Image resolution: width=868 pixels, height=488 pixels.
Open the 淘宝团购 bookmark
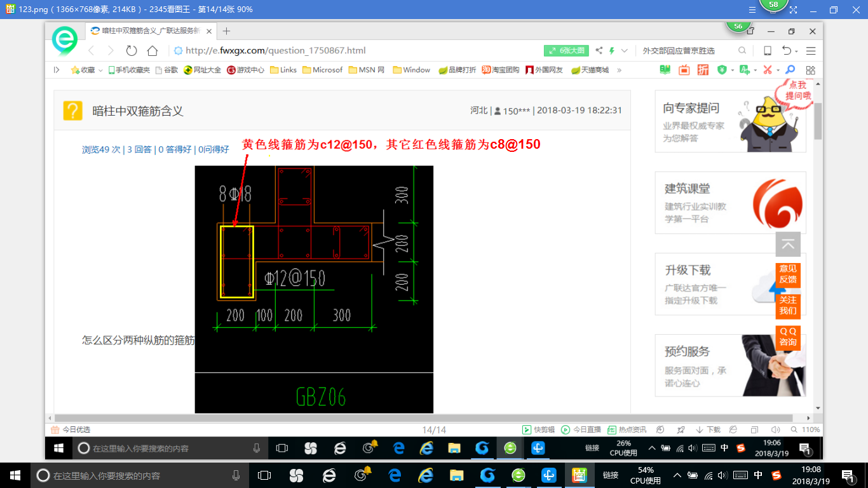tap(500, 70)
